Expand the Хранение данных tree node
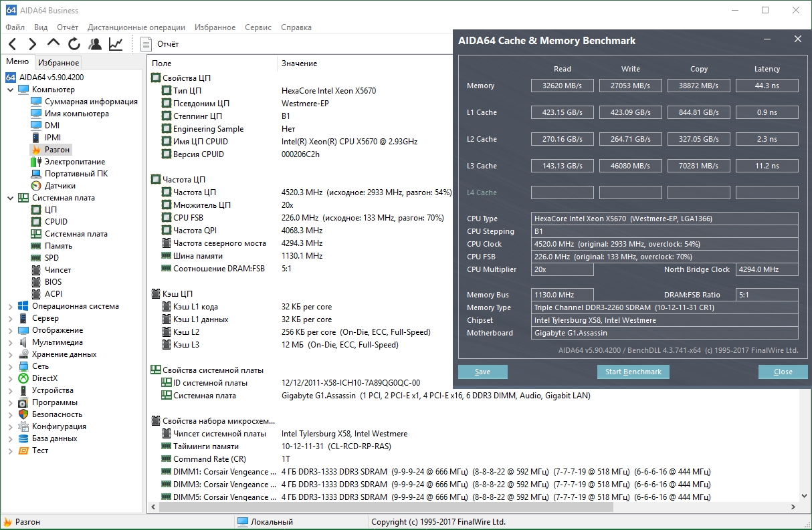The image size is (812, 530). [x=10, y=354]
